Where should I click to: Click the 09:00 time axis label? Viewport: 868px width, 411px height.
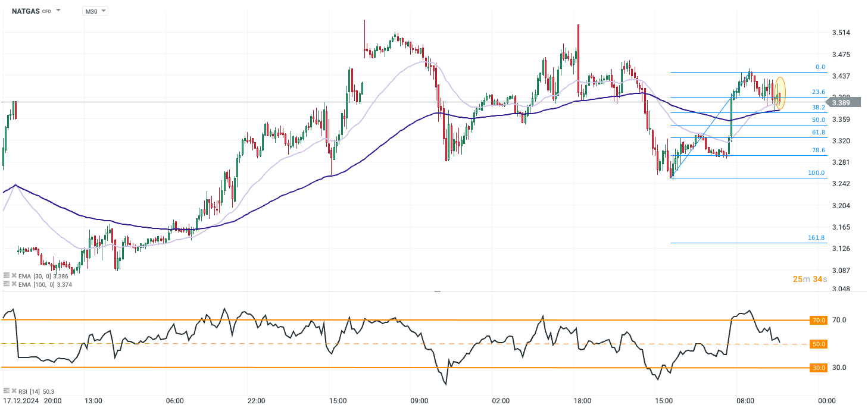click(x=420, y=401)
